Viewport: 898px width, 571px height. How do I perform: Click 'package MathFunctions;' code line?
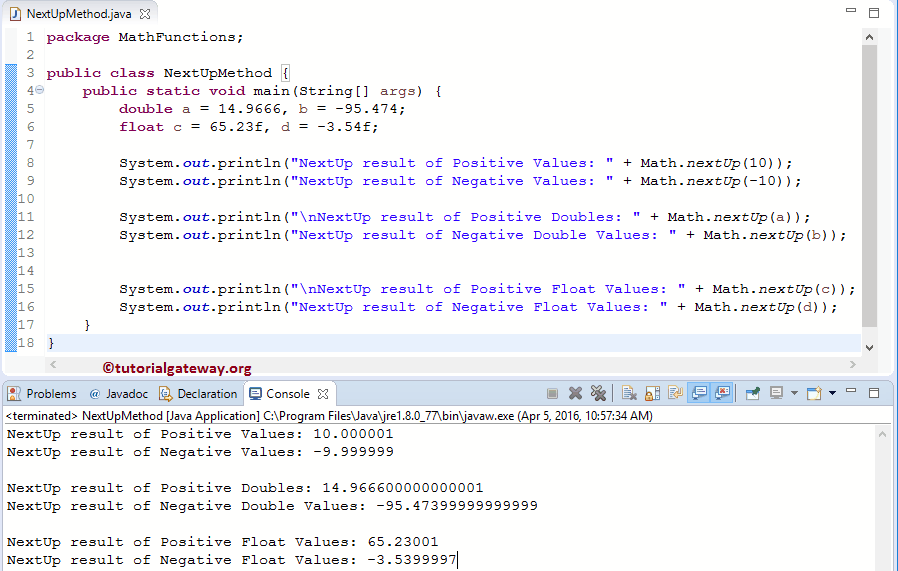click(145, 37)
